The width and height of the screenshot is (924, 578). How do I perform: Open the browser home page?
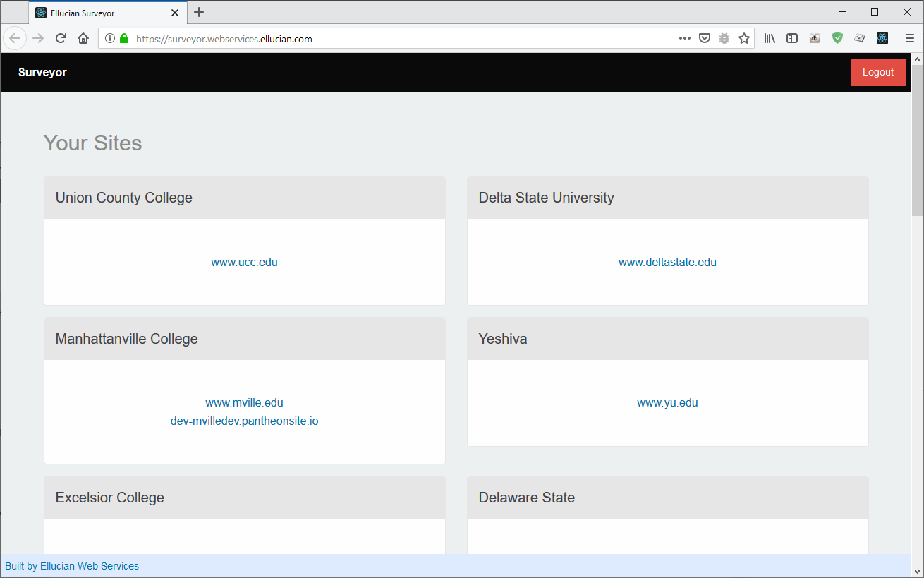(83, 38)
